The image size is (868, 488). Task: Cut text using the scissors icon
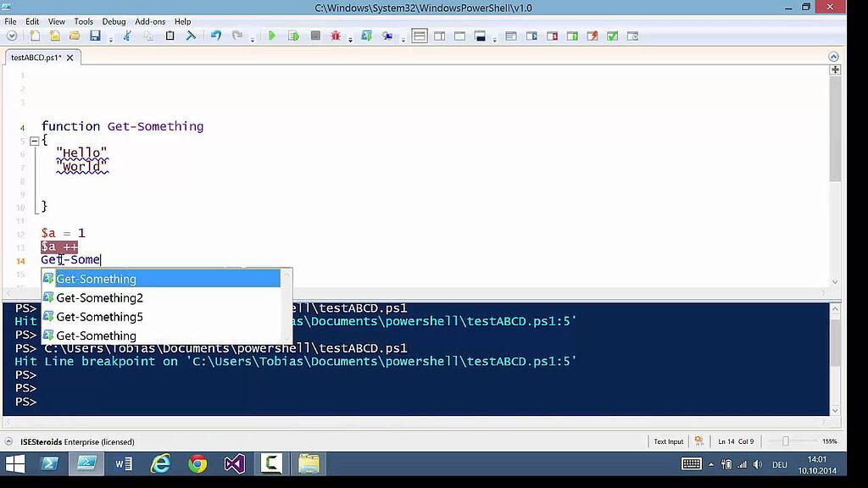click(x=127, y=36)
